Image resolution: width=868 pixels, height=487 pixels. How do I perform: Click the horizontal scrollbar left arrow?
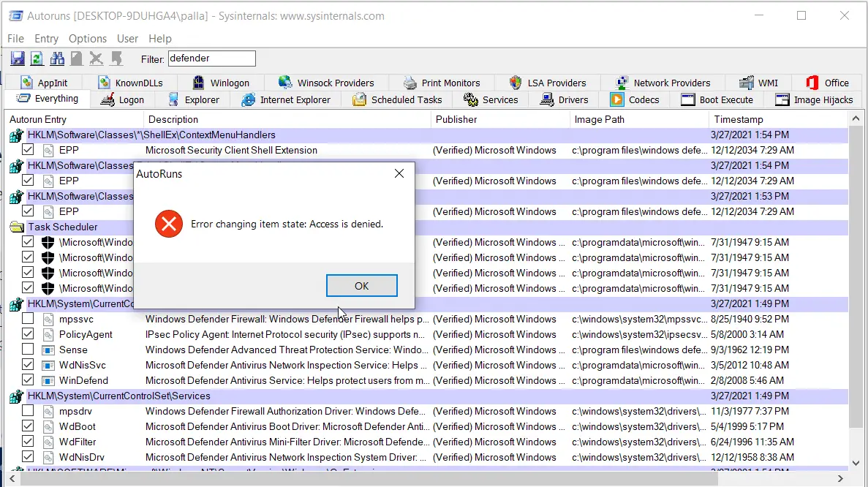[12, 479]
